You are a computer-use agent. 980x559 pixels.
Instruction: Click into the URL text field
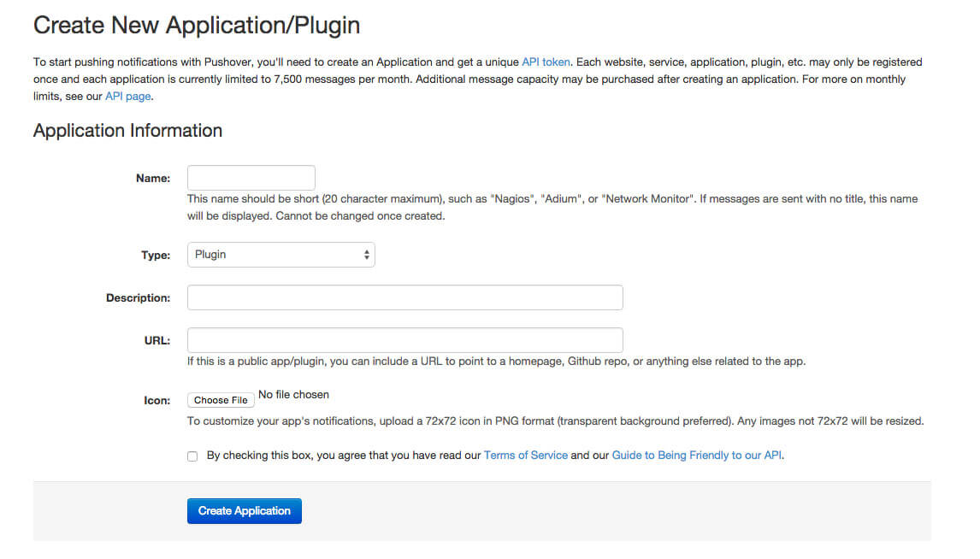404,340
